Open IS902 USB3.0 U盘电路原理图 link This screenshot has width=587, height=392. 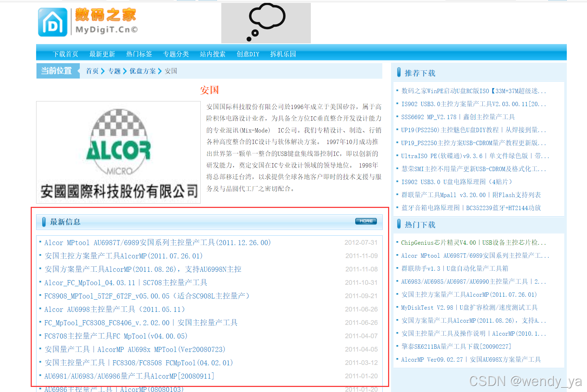(x=457, y=182)
